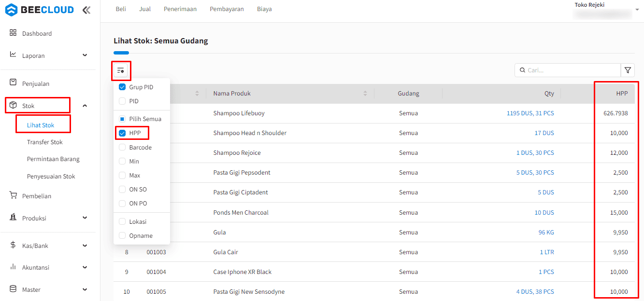Click the Qty column header
The width and height of the screenshot is (644, 301).
coord(549,94)
